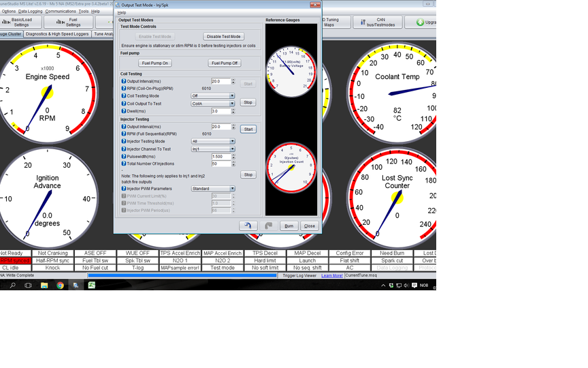Click the undo arrow icon in dialog footer
Image resolution: width=588 pixels, height=368 pixels.
pos(248,226)
